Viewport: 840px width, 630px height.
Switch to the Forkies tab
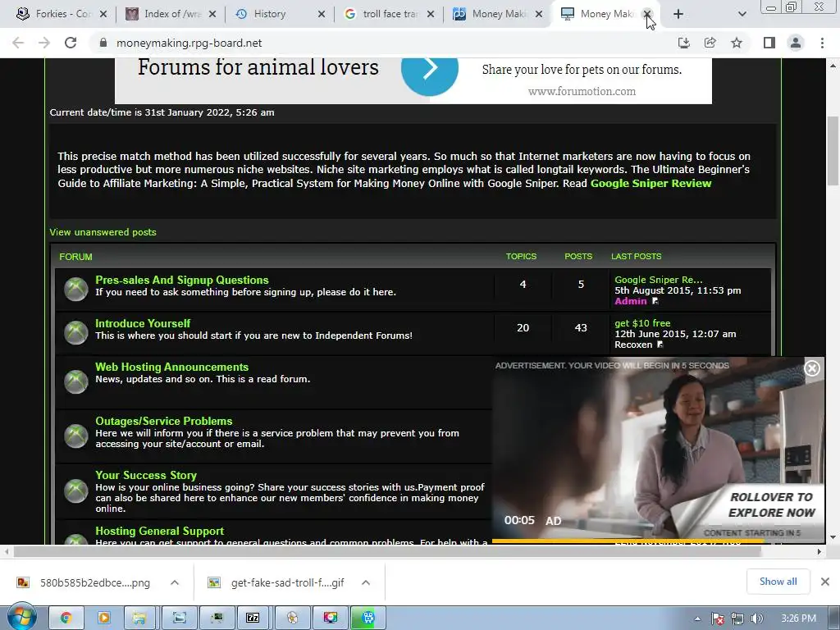61,14
